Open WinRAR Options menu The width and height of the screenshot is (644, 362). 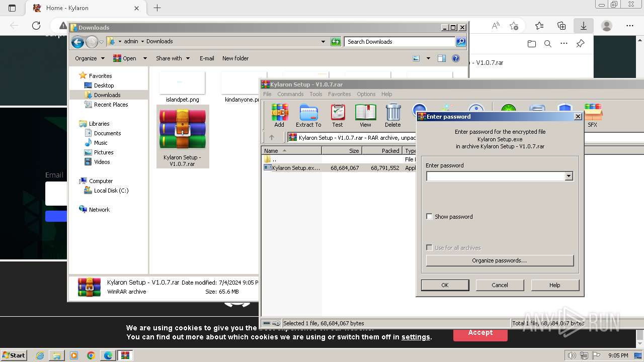coord(366,94)
